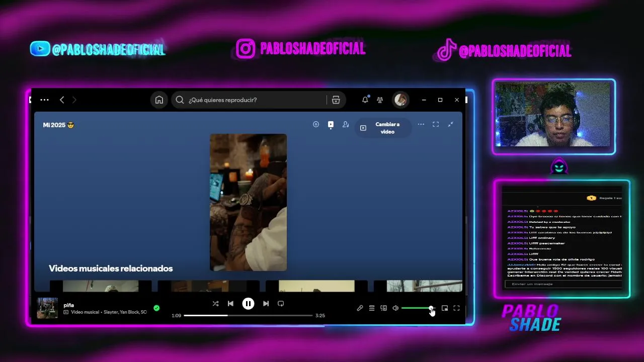
Task: Open the miniplayer icon
Action: (x=445, y=308)
